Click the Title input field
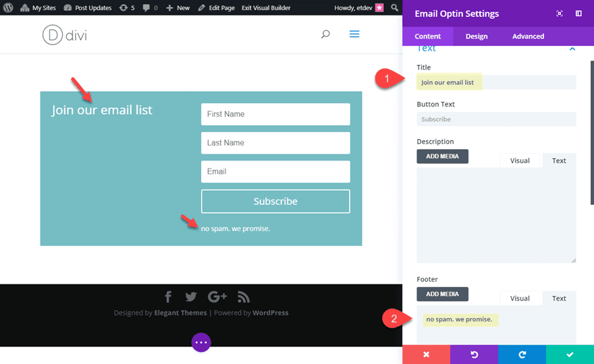594x364 pixels. (x=496, y=82)
